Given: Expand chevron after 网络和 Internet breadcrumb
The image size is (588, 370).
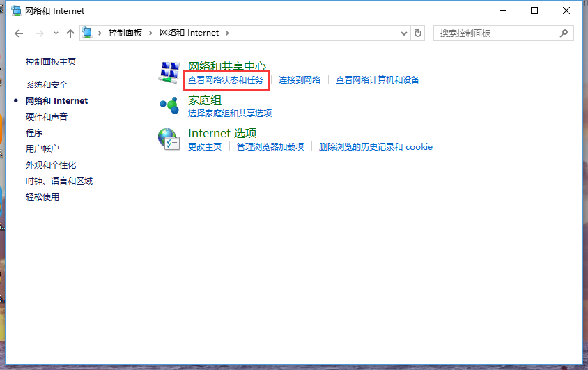Looking at the screenshot, I should [x=227, y=33].
